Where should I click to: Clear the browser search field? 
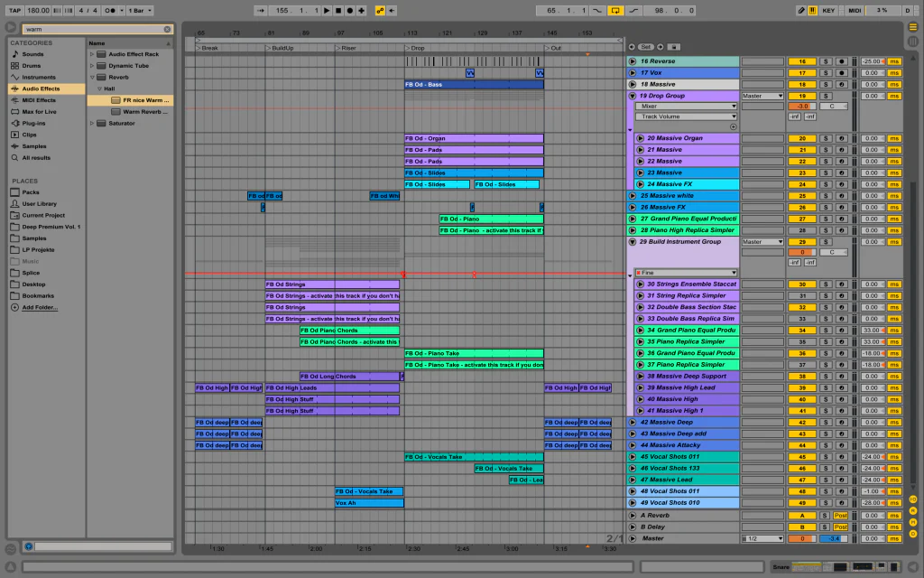coord(167,29)
